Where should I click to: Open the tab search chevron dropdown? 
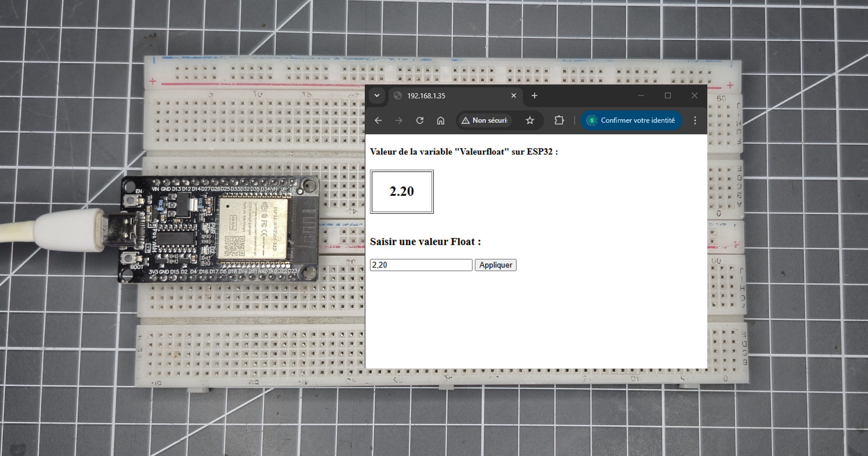pyautogui.click(x=377, y=96)
